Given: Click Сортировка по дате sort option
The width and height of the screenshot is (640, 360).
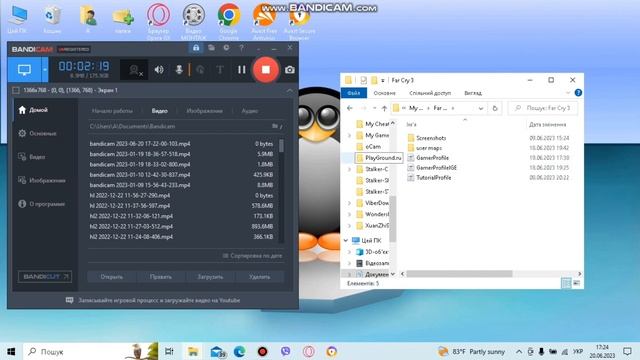Looking at the screenshot, I should tap(252, 256).
